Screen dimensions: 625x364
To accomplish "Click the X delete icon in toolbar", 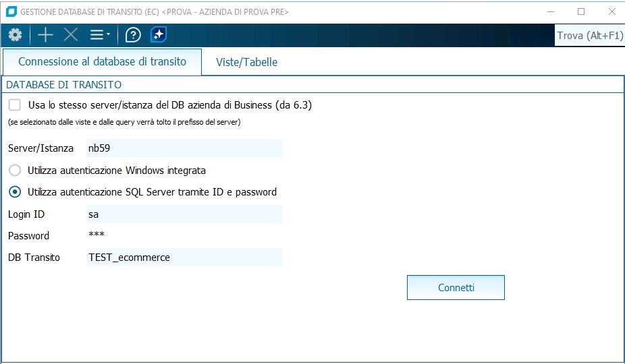I will pyautogui.click(x=71, y=35).
